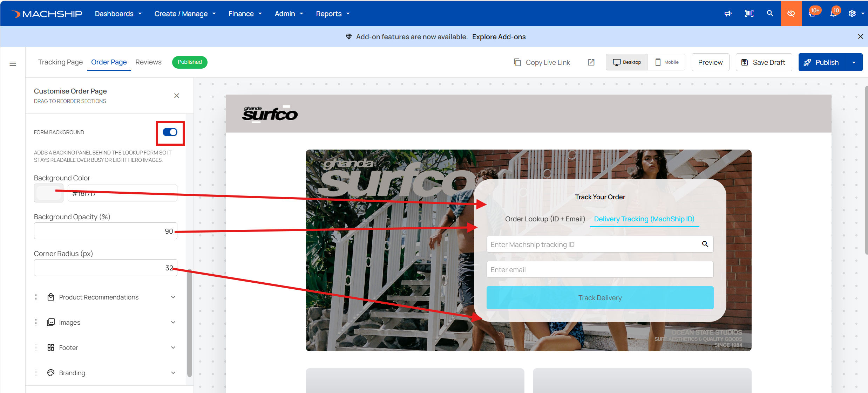This screenshot has height=393, width=868.
Task: Click the barcode scanner icon
Action: 749,13
